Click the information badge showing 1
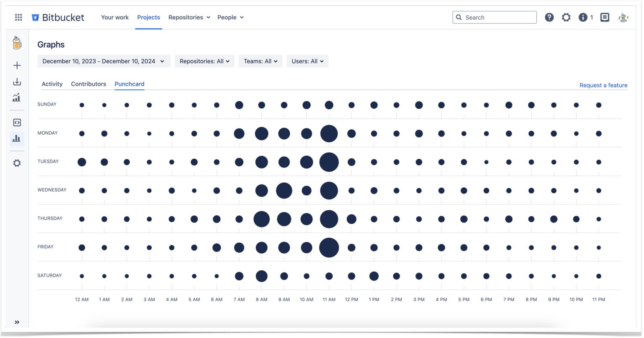 (x=583, y=17)
